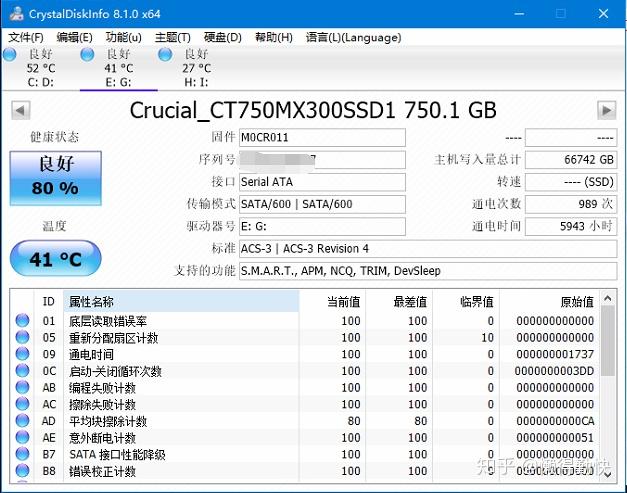Image resolution: width=627 pixels, height=493 pixels.
Task: Click the blue status orb for H: I: disk
Action: [x=165, y=55]
